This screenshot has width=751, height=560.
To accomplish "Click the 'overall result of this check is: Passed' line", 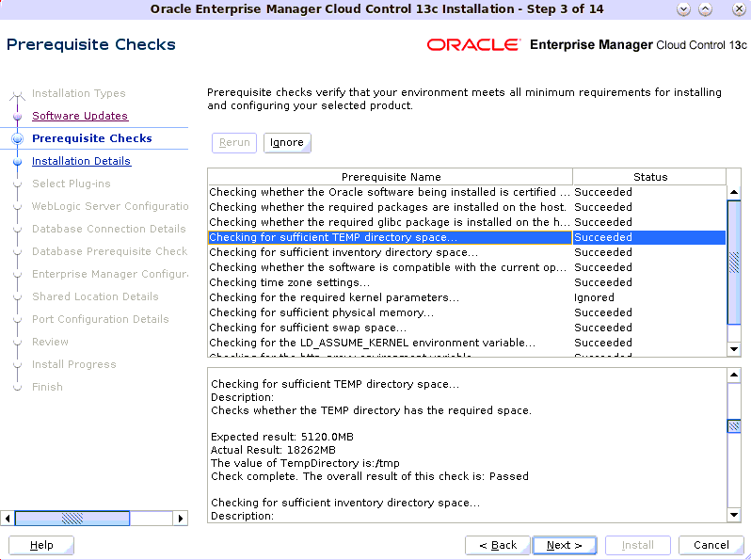I will point(370,476).
